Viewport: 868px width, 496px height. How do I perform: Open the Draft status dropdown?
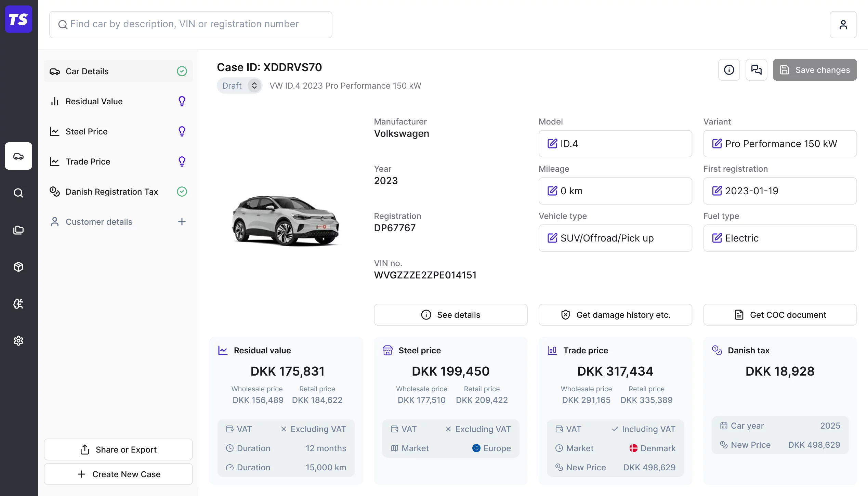click(239, 86)
